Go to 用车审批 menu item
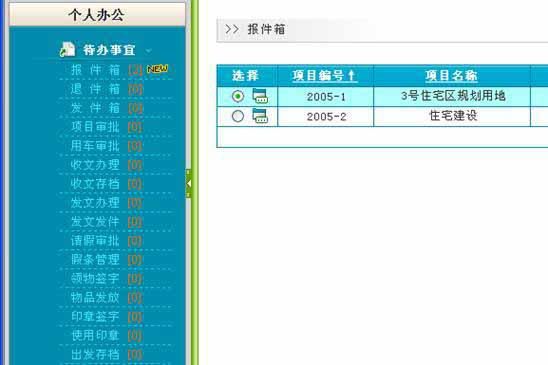Viewport: 548px width, 365px height. point(95,146)
